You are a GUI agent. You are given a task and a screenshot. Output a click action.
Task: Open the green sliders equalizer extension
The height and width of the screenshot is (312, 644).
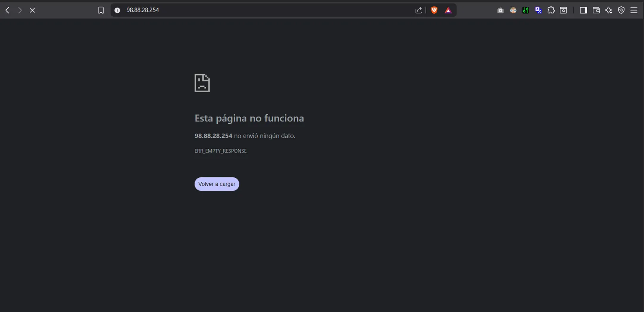pyautogui.click(x=526, y=10)
